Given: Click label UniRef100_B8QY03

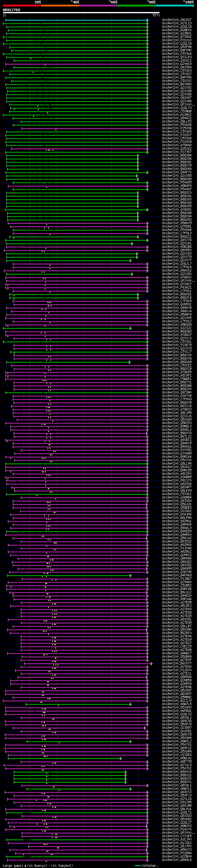Looking at the screenshot, I should click(177, 772).
